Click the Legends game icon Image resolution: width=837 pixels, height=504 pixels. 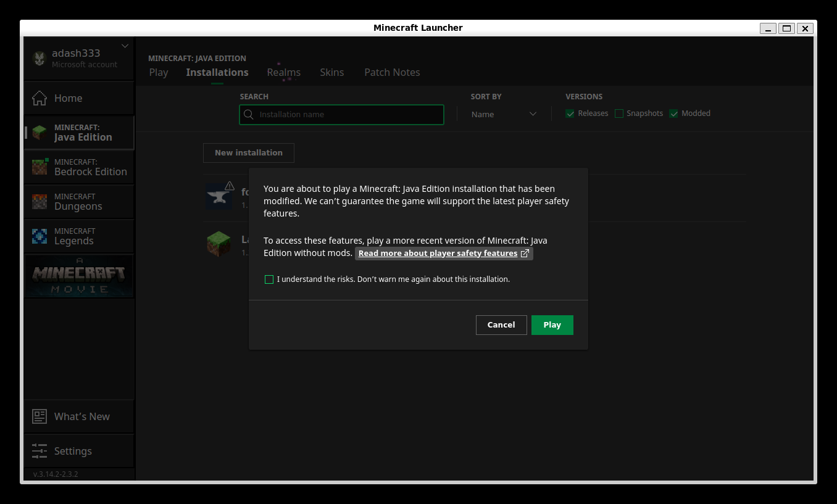tap(40, 236)
